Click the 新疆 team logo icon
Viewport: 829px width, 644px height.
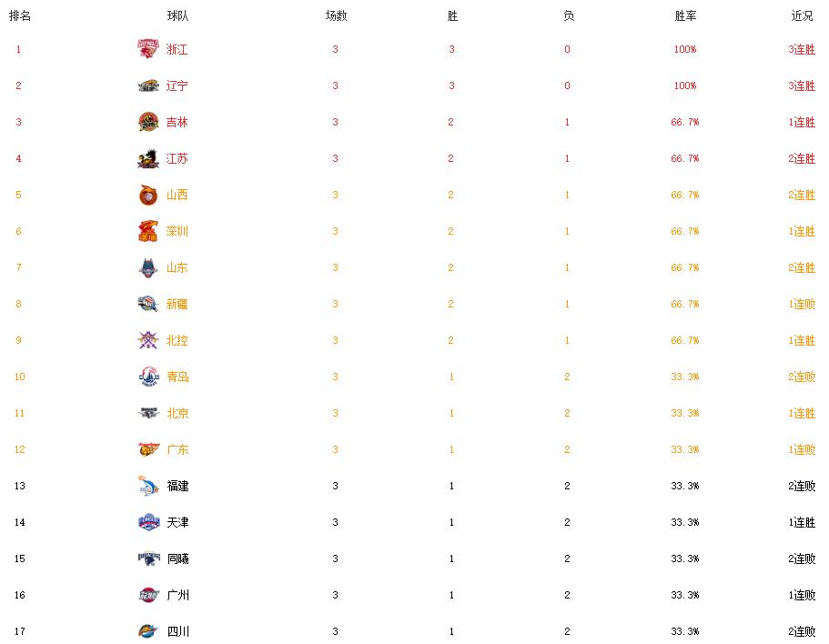point(148,304)
